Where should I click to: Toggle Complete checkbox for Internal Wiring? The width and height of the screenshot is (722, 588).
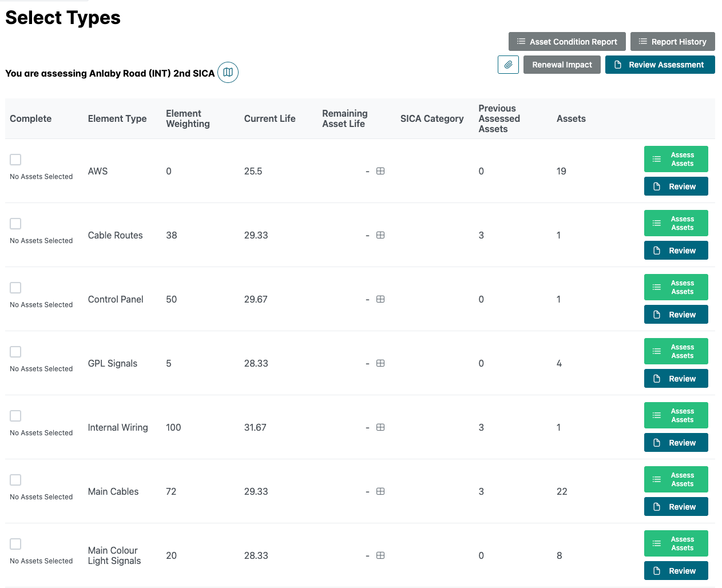click(x=16, y=416)
